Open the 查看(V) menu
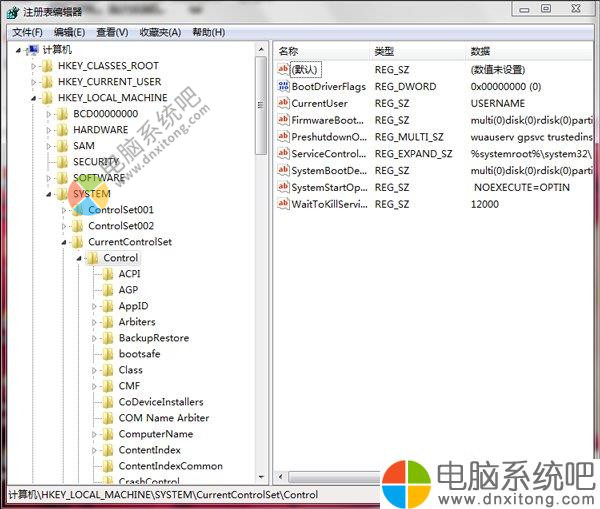 [x=112, y=32]
